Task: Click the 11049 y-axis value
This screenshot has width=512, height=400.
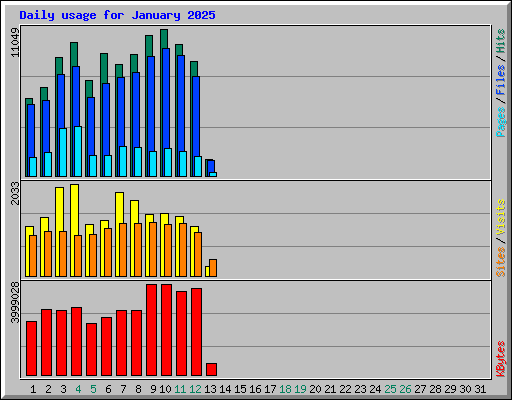Action: pyautogui.click(x=15, y=42)
